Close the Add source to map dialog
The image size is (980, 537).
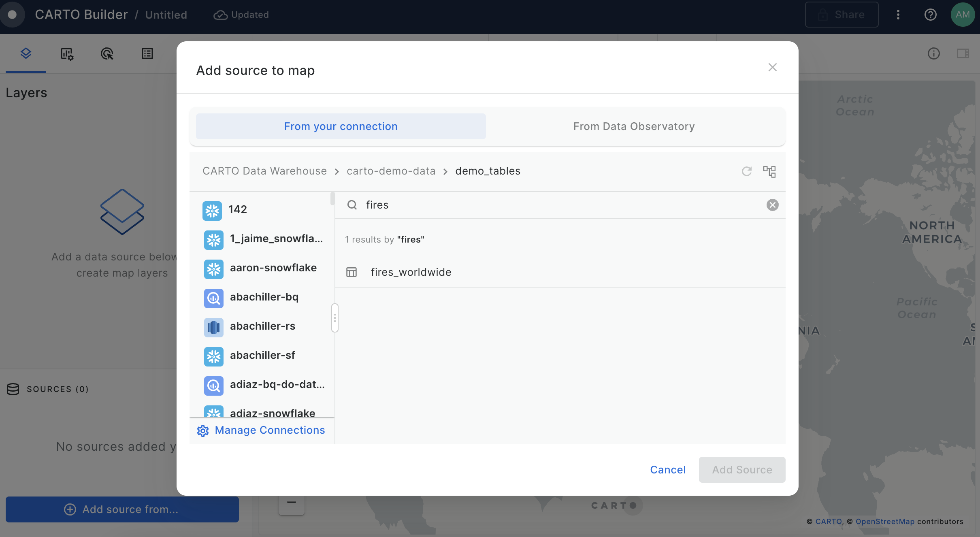click(772, 67)
